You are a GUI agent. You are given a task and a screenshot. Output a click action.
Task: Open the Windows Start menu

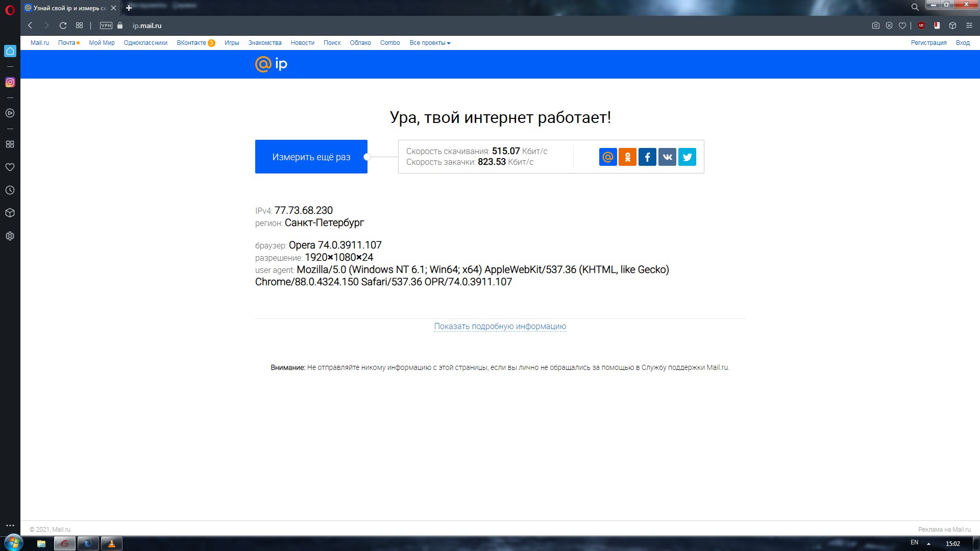click(x=14, y=543)
